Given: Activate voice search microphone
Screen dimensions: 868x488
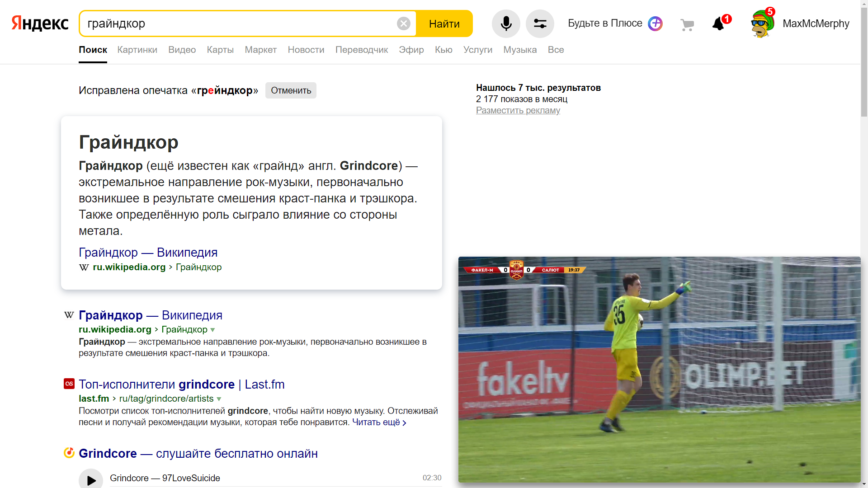Looking at the screenshot, I should pos(506,23).
